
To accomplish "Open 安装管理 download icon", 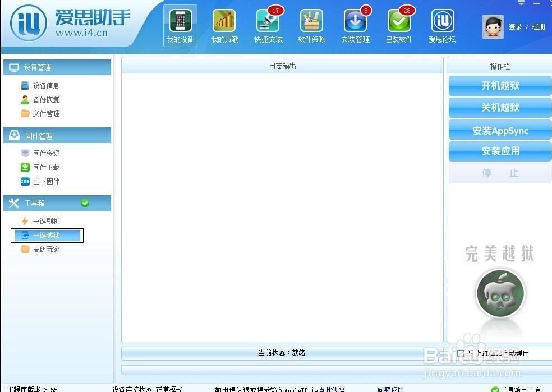I will (355, 21).
